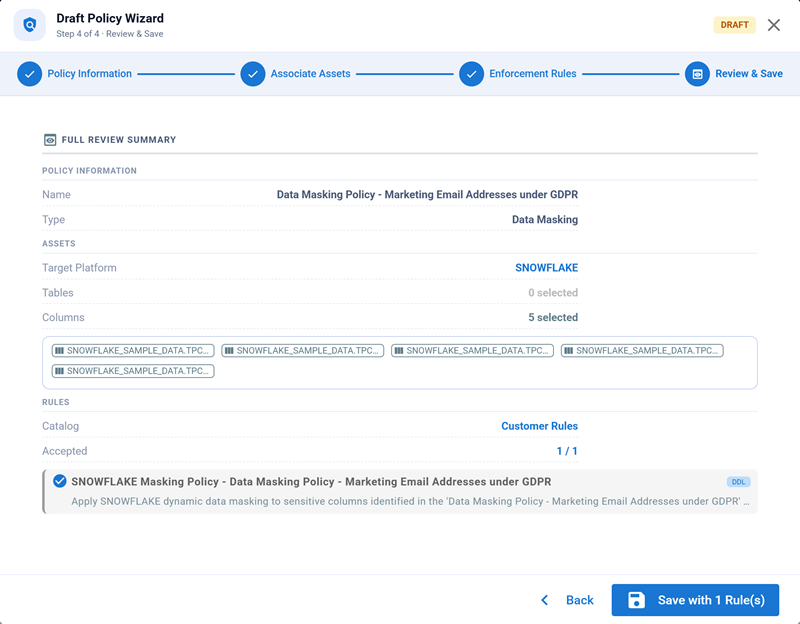Click the Customer Rules catalog link

coord(539,426)
